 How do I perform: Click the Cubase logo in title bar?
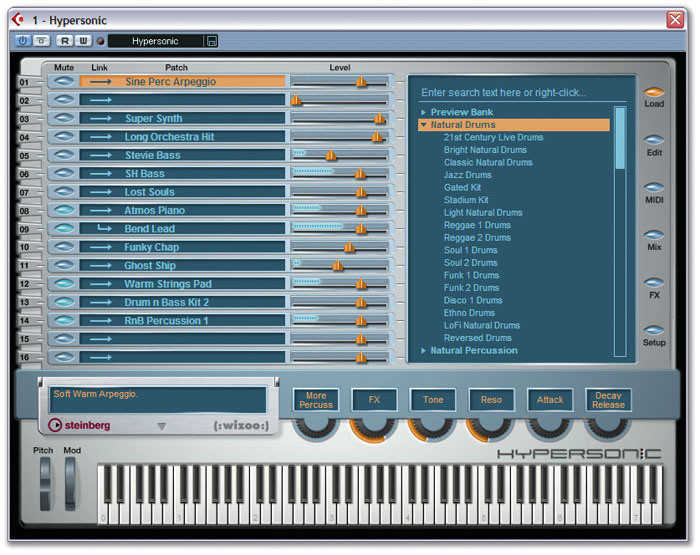[18, 20]
